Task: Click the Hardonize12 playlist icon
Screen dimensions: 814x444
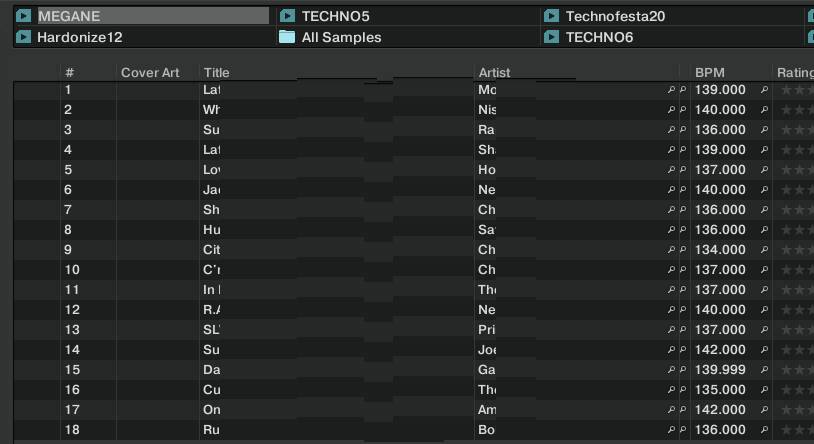Action: pyautogui.click(x=23, y=37)
